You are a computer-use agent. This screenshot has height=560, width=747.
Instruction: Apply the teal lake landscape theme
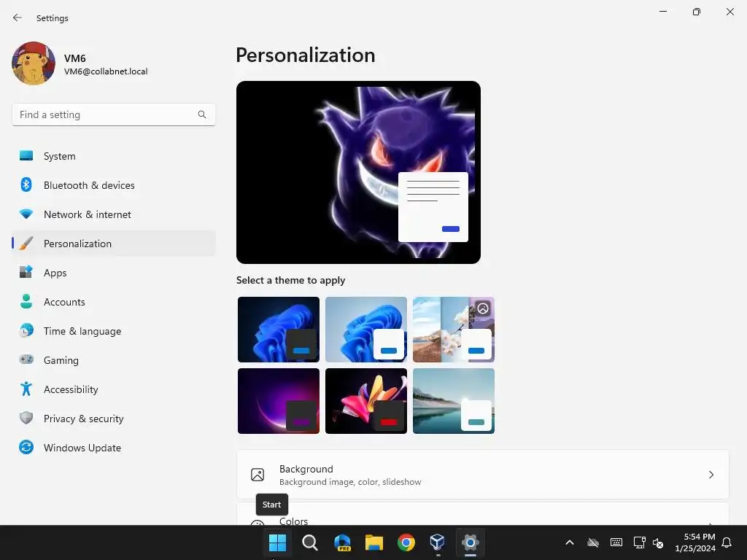[454, 401]
